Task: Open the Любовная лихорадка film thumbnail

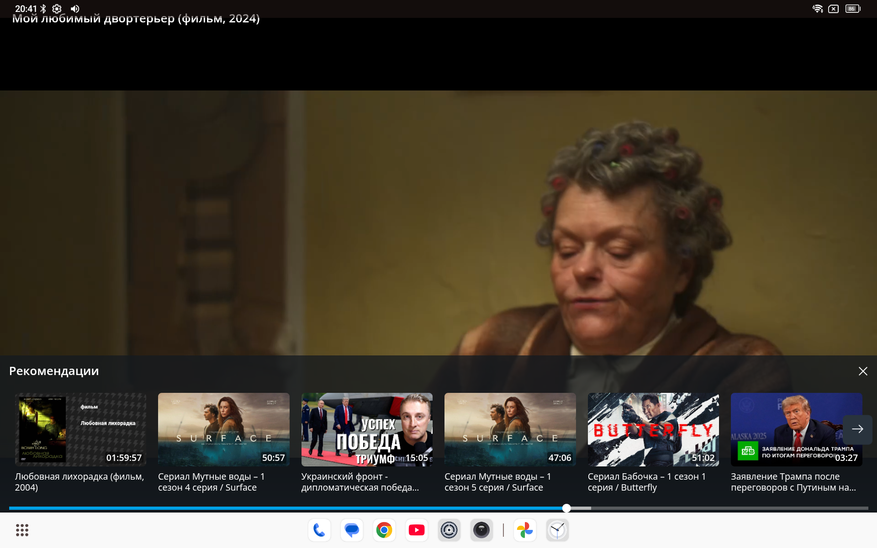Action: click(81, 429)
